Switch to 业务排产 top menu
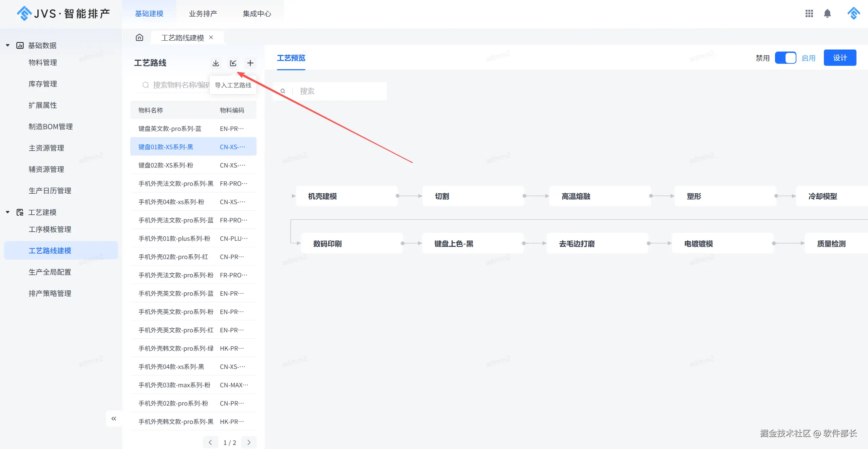868x449 pixels. click(x=203, y=14)
